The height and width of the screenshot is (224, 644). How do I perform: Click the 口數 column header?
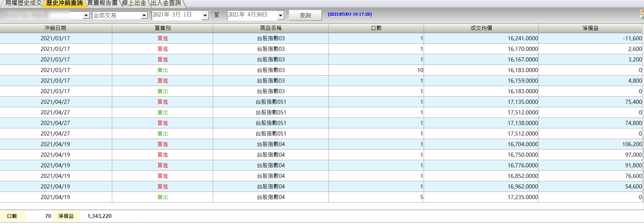coord(376,28)
